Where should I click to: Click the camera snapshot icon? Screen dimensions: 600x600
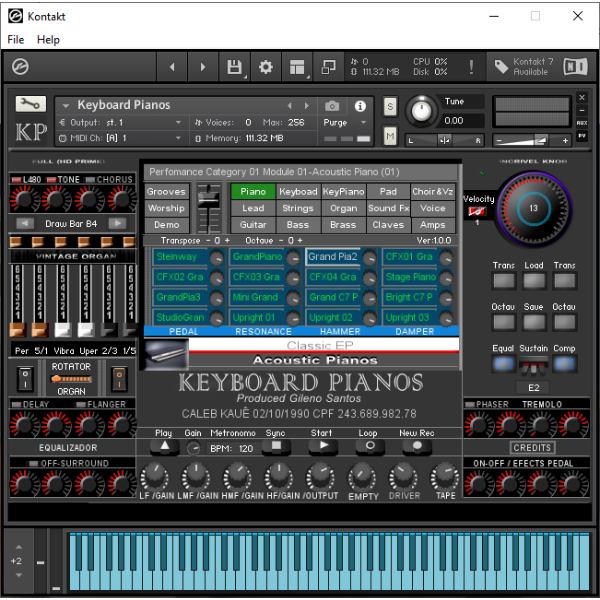(332, 106)
